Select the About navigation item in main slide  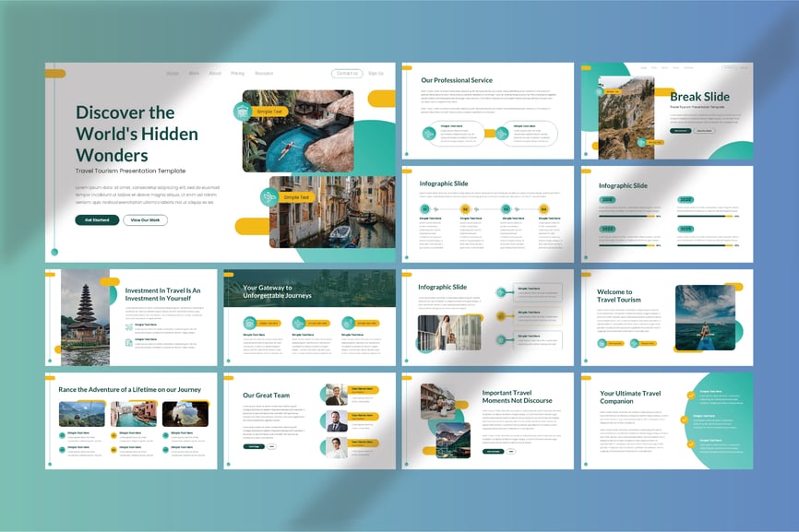pyautogui.click(x=215, y=73)
